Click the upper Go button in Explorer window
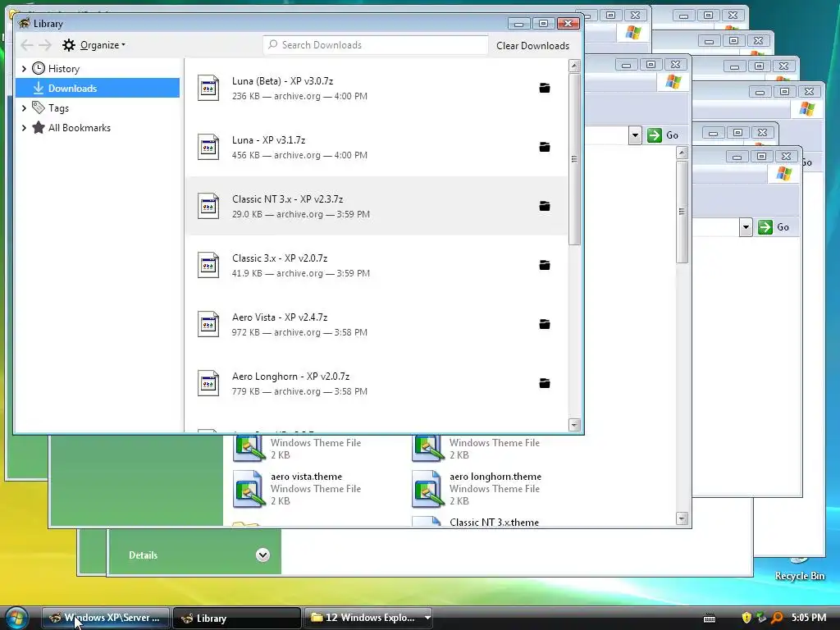Image resolution: width=840 pixels, height=630 pixels. 663,135
